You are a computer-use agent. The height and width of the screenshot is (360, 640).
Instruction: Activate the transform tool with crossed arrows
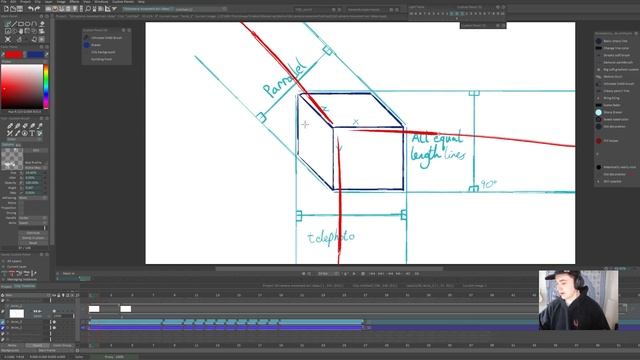[x=8, y=39]
